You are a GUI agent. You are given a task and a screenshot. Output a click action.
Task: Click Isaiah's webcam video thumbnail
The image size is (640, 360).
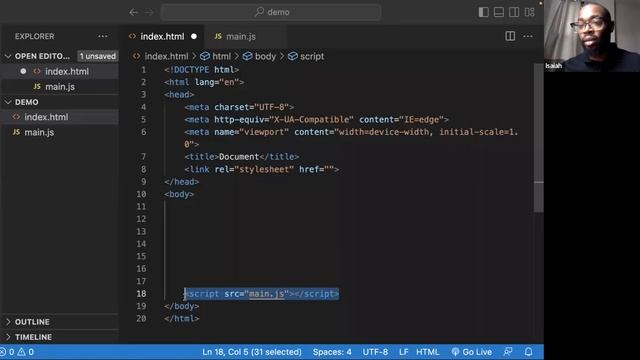(592, 36)
